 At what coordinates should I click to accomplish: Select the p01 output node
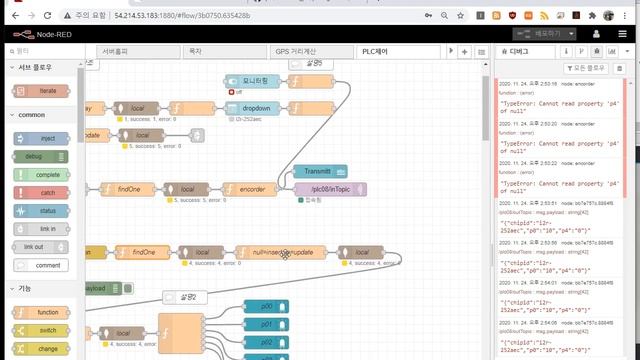coord(266,324)
